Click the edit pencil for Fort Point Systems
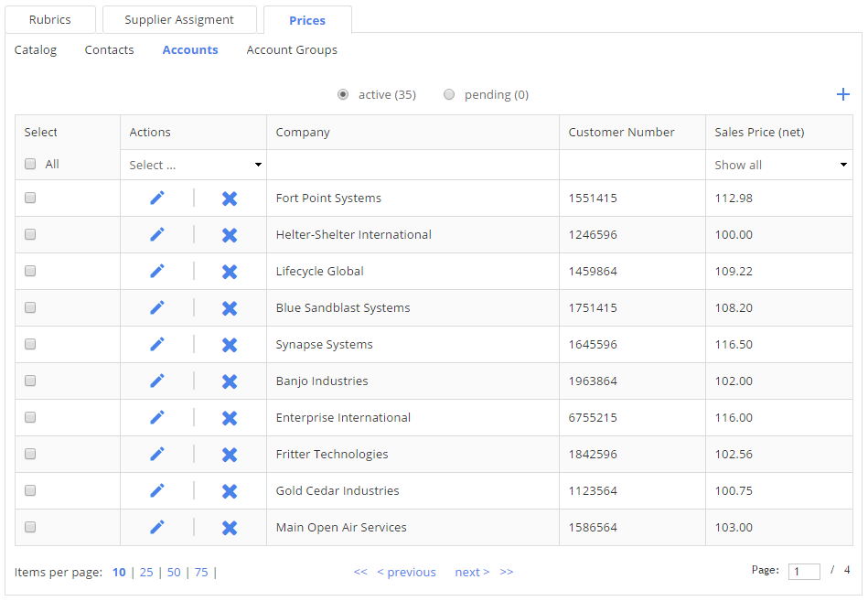 tap(157, 199)
